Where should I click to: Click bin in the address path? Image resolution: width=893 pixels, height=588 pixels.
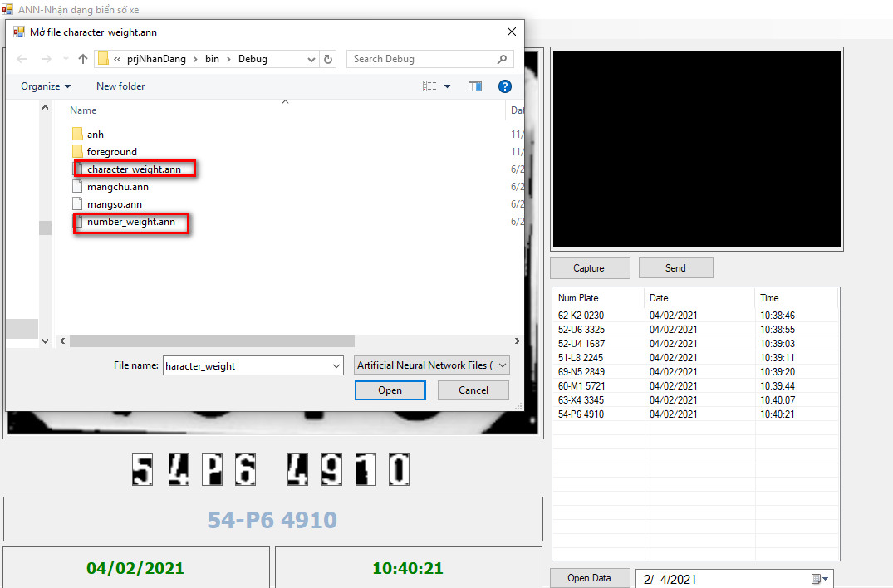212,59
